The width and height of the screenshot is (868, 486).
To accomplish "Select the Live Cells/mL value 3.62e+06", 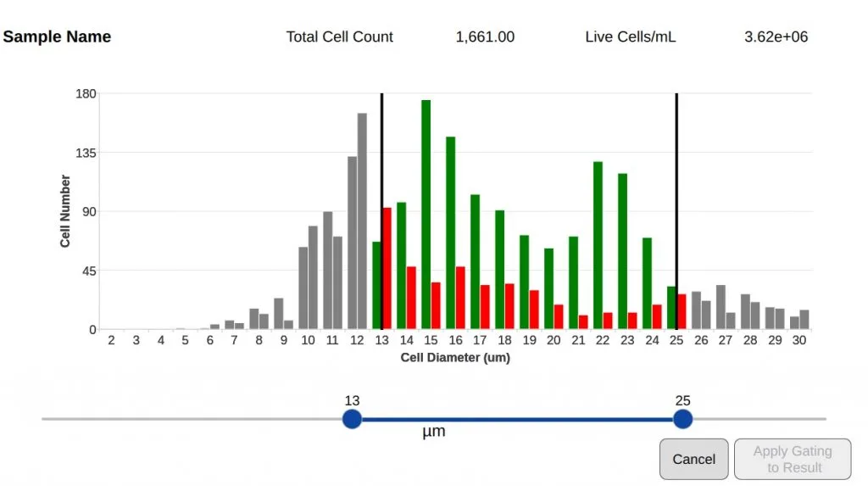I will point(776,36).
